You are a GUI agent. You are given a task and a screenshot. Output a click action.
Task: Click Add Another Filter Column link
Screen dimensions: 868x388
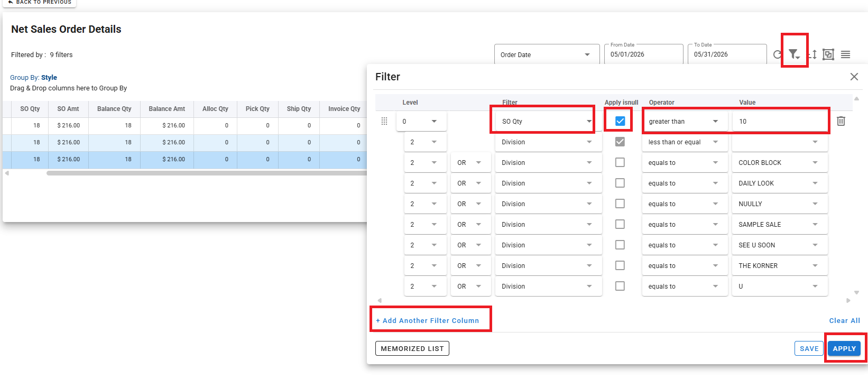click(x=427, y=320)
